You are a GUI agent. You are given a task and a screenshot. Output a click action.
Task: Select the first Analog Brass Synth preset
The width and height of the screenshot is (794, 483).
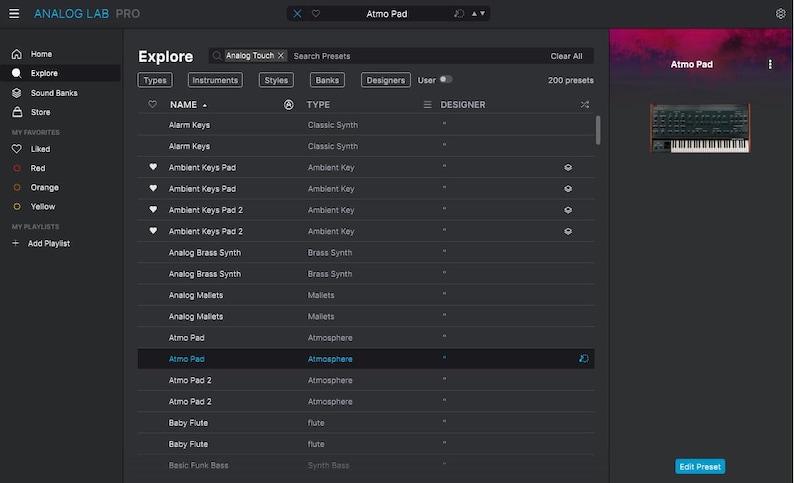pyautogui.click(x=366, y=253)
